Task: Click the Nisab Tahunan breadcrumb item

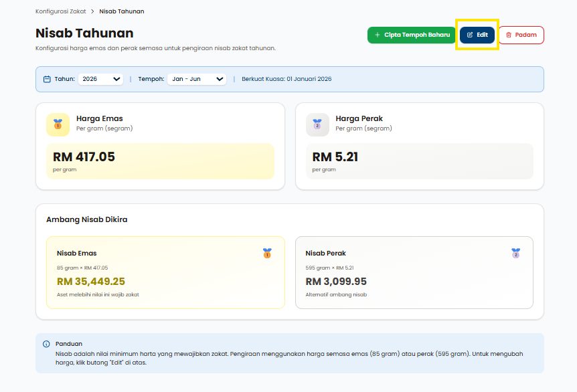Action: [x=122, y=11]
